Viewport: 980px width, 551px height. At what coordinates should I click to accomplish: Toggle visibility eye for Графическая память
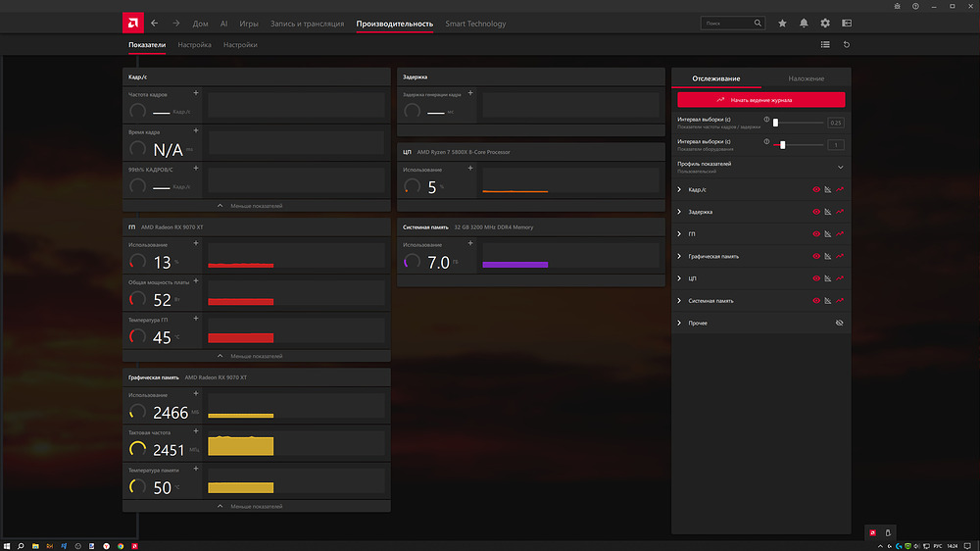(816, 256)
